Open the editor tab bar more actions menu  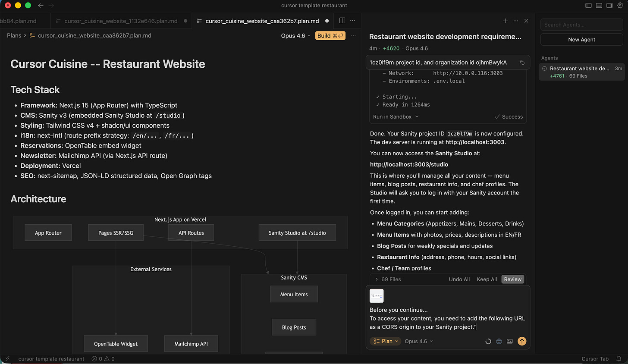(353, 21)
